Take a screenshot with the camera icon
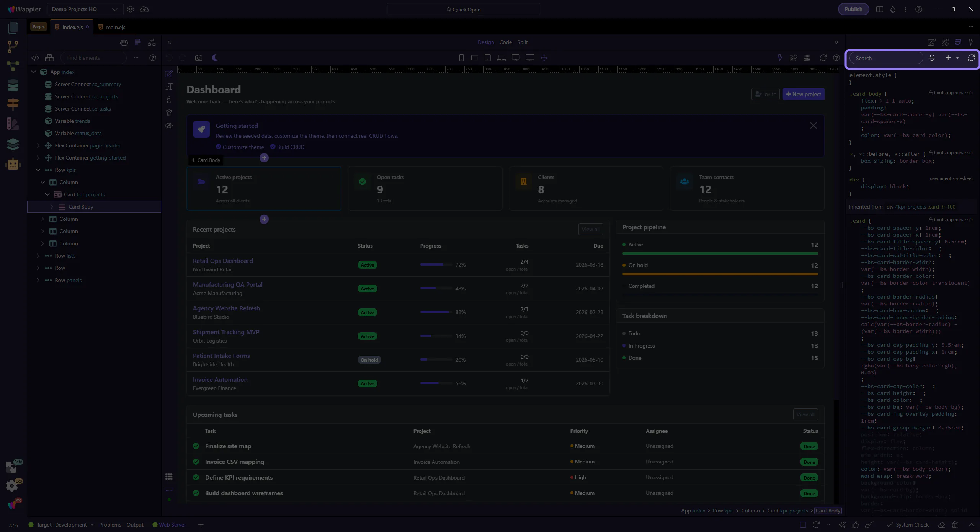 point(198,58)
